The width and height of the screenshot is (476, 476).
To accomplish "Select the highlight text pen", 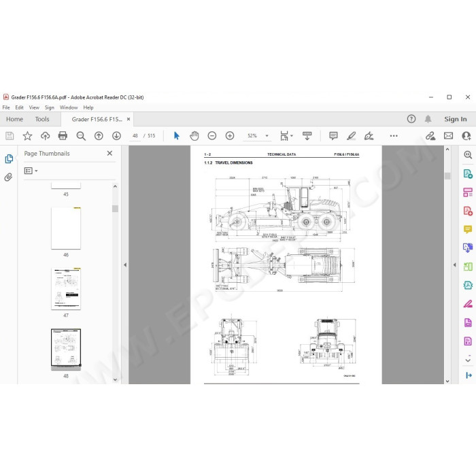I will (352, 136).
